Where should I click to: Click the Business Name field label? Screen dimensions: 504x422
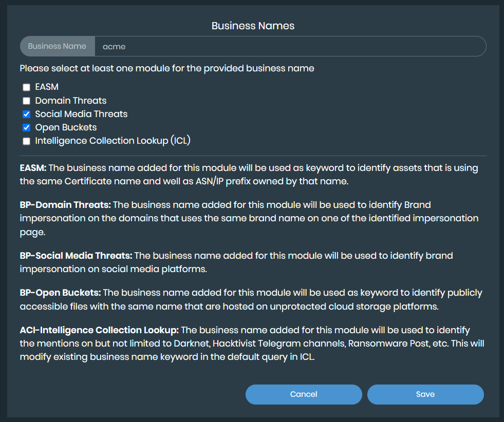[x=57, y=46]
